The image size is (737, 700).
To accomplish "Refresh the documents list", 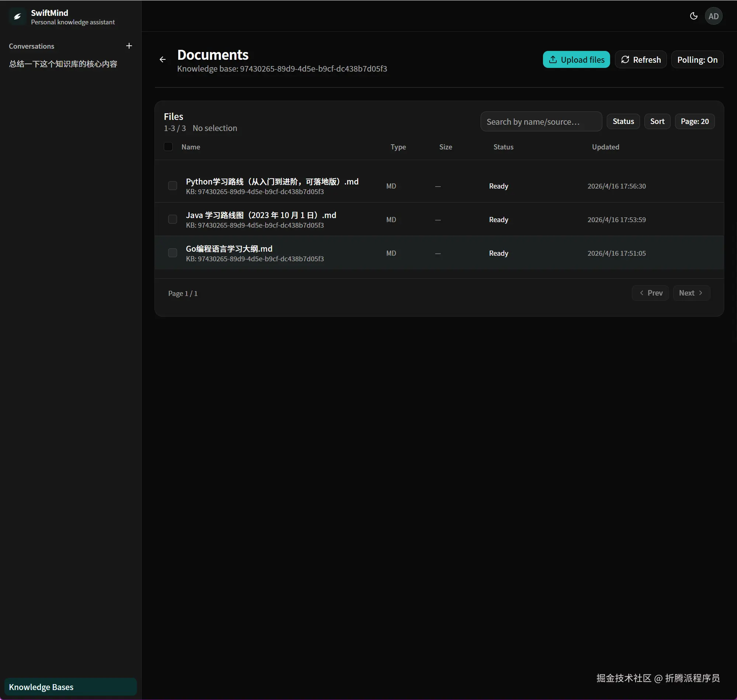I will [x=640, y=60].
